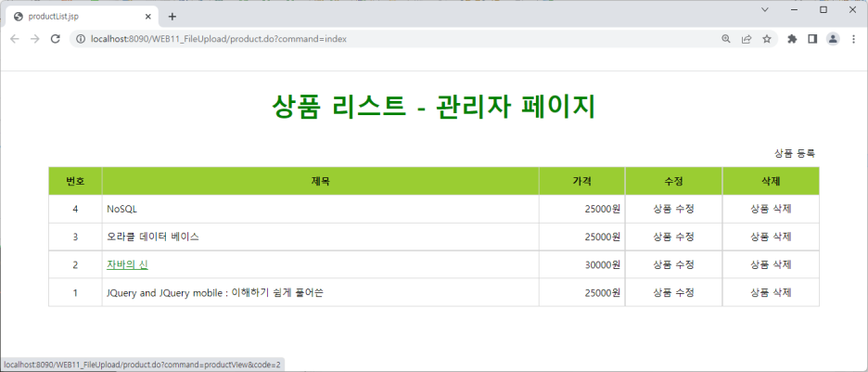Open a new tab with plus button
The height and width of the screenshot is (372, 868).
[172, 17]
